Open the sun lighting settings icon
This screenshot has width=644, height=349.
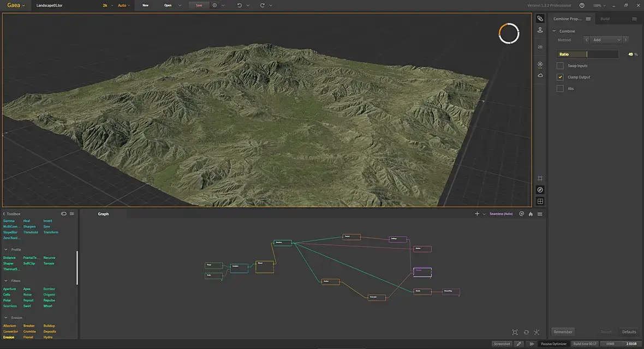pos(540,64)
